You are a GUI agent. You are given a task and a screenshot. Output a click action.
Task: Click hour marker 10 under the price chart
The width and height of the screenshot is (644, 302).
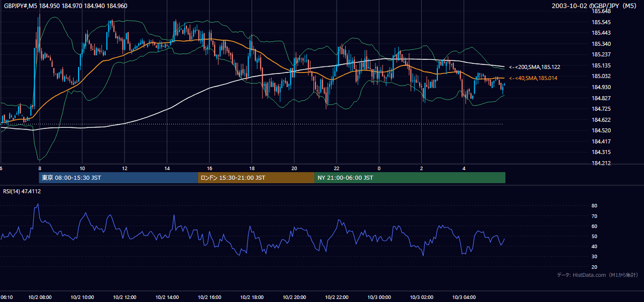click(82, 168)
